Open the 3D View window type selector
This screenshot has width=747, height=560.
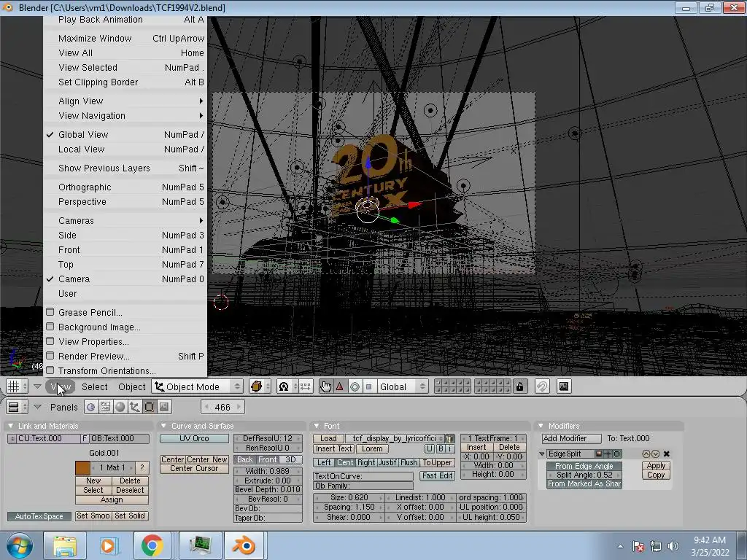[x=17, y=386]
